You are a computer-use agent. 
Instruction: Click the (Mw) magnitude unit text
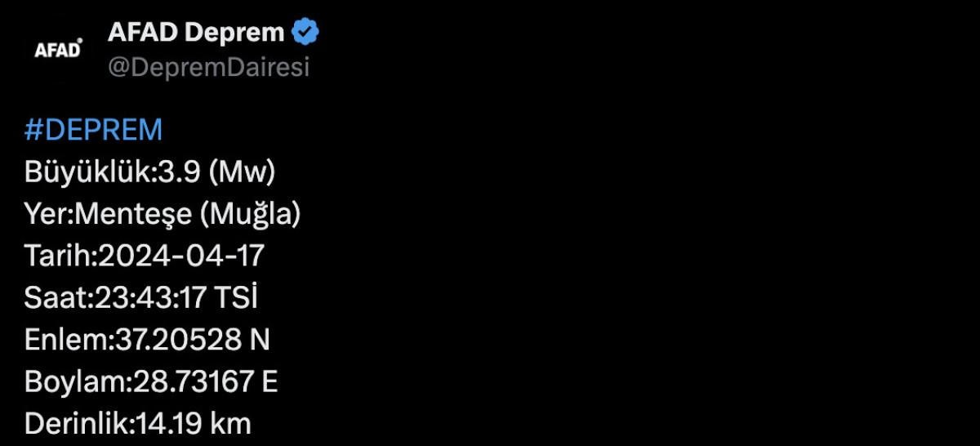pyautogui.click(x=242, y=173)
